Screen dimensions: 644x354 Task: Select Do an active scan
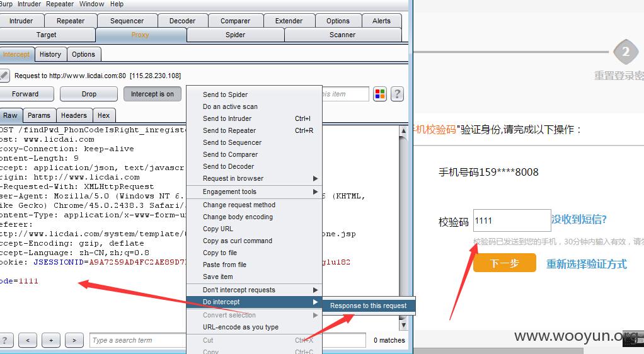tap(254, 106)
